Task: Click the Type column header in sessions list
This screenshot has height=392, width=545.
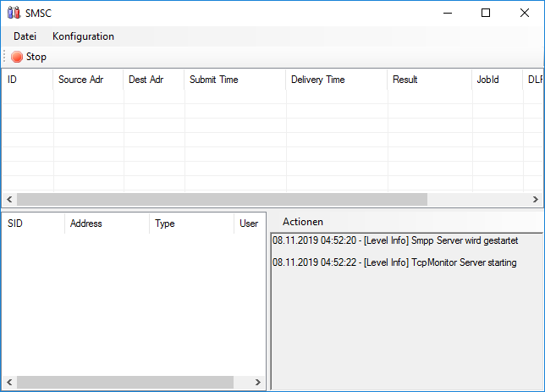Action: (x=190, y=224)
